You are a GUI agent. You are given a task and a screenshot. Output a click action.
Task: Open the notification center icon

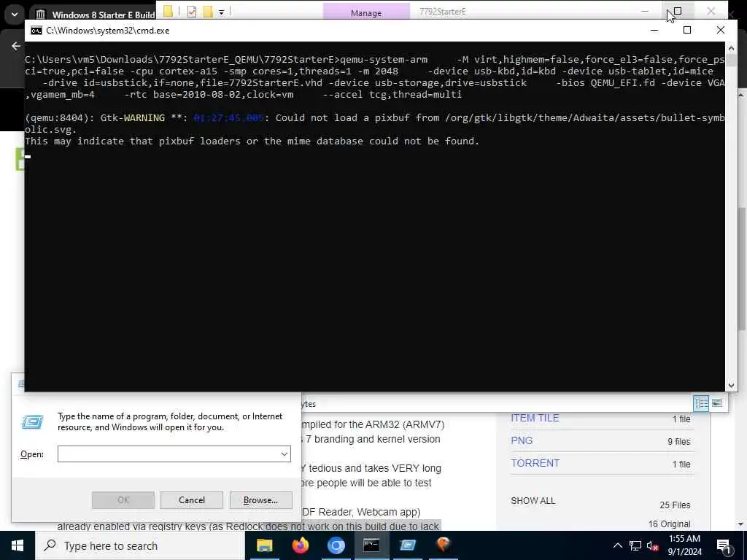coord(723,545)
